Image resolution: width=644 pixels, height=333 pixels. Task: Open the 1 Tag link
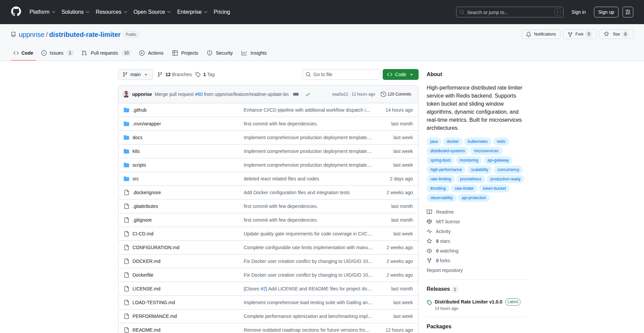point(205,74)
